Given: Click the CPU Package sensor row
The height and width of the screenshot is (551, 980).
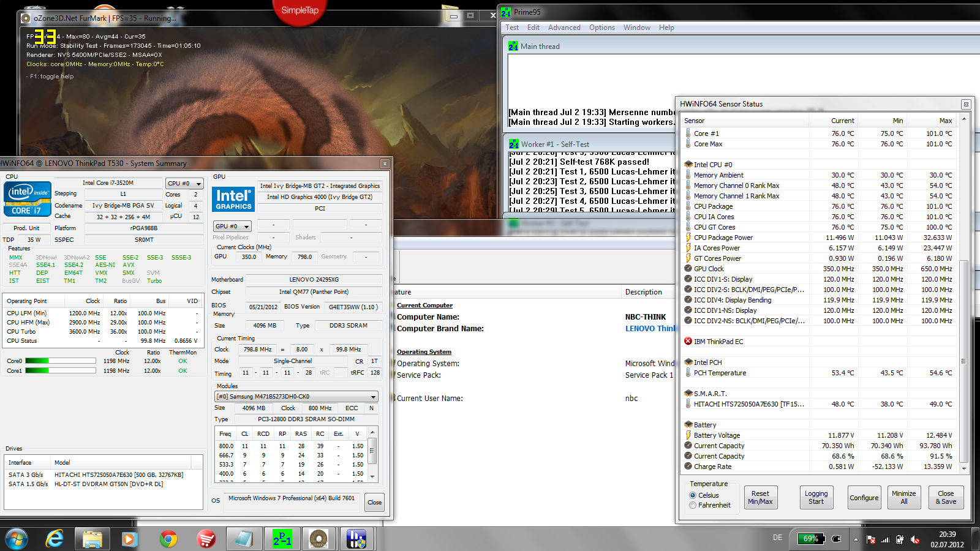Looking at the screenshot, I should pyautogui.click(x=820, y=206).
